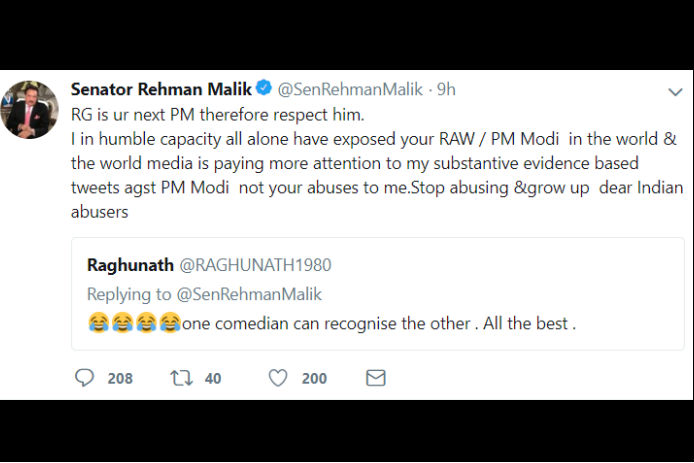Open Raghunath's profile name

coord(131,265)
